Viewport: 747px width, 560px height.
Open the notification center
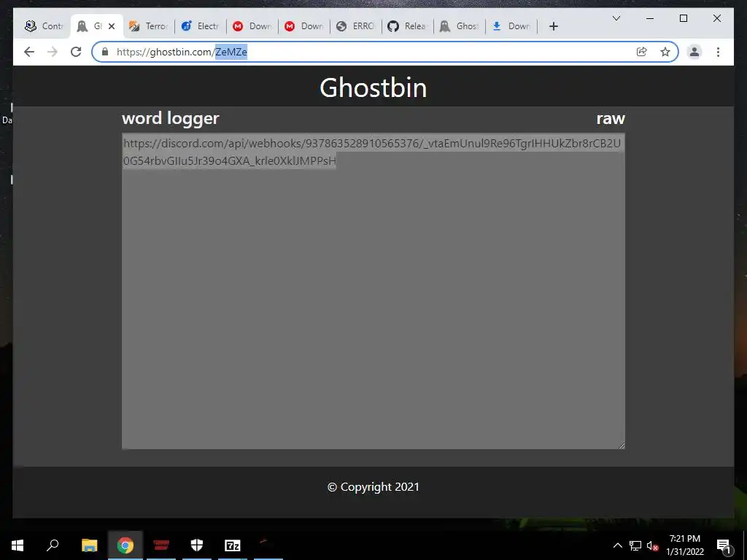tap(724, 545)
